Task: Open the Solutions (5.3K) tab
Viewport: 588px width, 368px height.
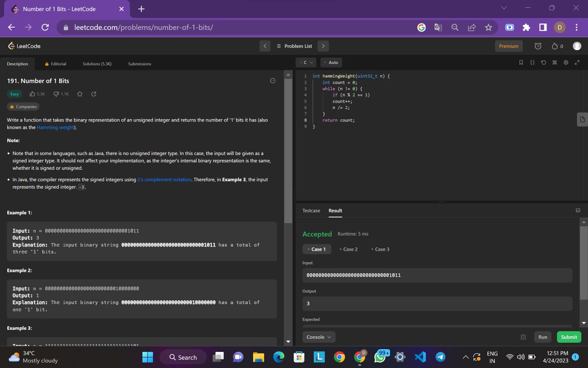Action: click(x=97, y=64)
